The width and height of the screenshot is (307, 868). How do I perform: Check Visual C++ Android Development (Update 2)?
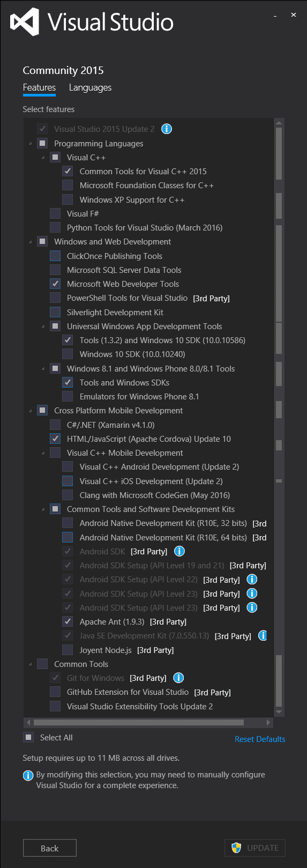(68, 466)
